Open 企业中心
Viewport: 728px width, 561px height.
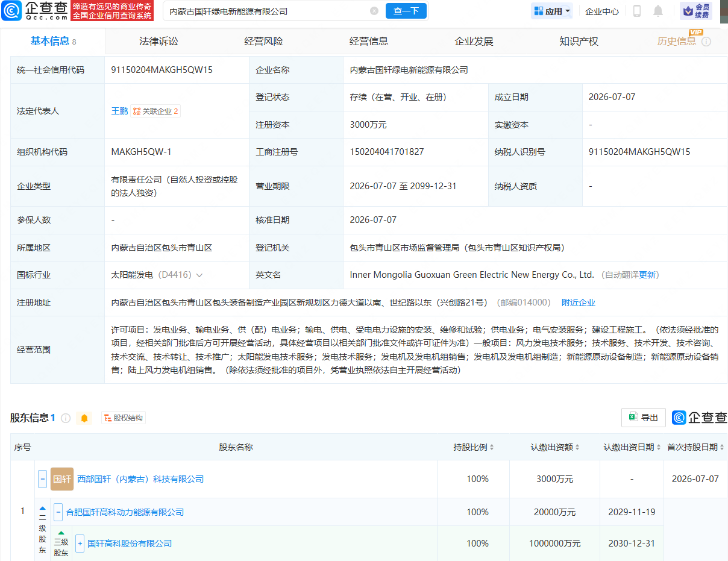[602, 11]
